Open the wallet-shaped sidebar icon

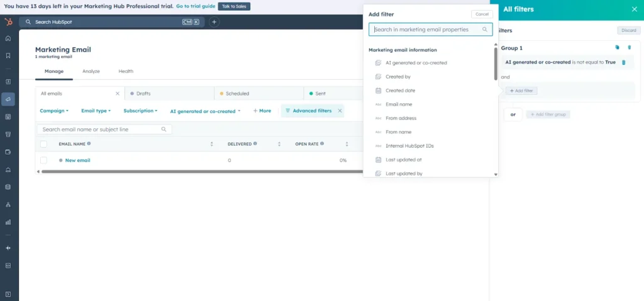coord(8,152)
